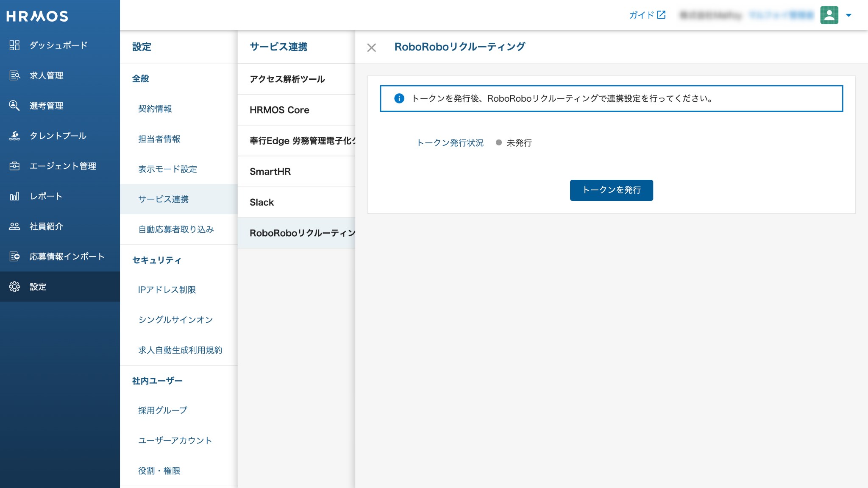Click the 社員紹介 people icon

[x=14, y=226]
